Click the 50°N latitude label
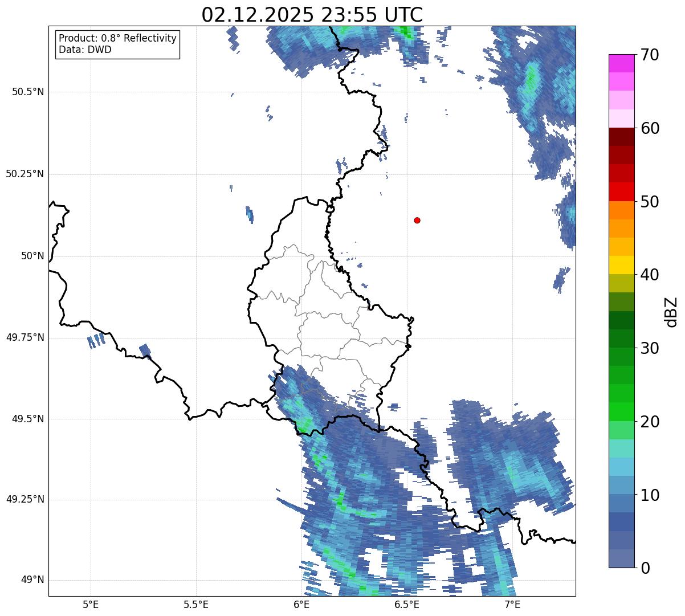This screenshot has height=616, width=685. pyautogui.click(x=32, y=256)
